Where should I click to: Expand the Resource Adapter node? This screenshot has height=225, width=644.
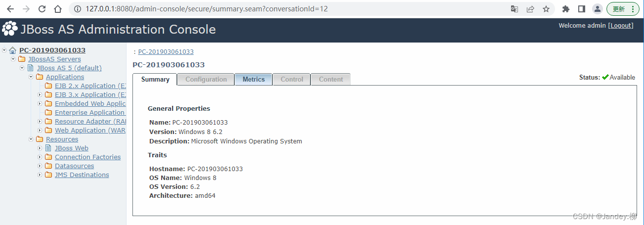pyautogui.click(x=40, y=122)
